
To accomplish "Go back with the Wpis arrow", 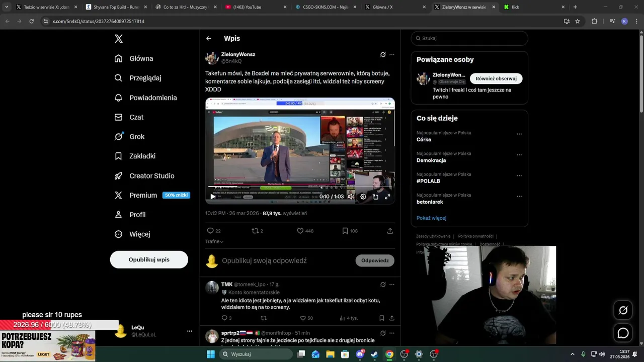I will pos(209,38).
